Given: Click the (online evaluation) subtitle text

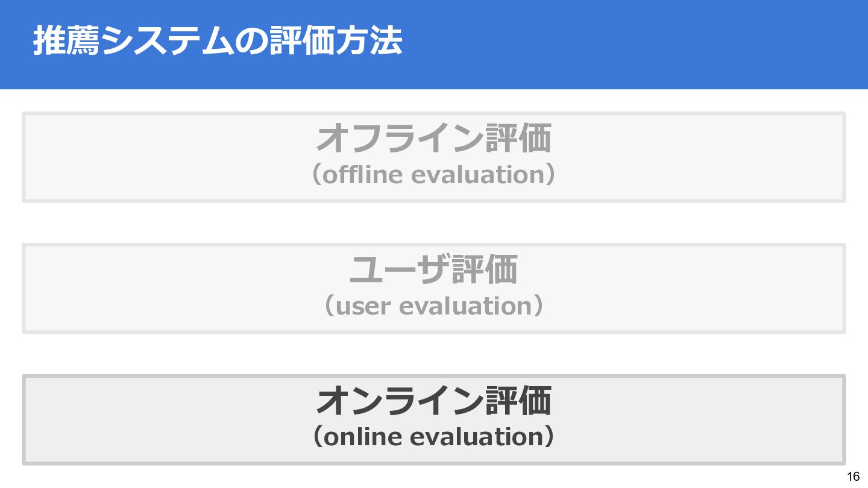Looking at the screenshot, I should pyautogui.click(x=433, y=438).
